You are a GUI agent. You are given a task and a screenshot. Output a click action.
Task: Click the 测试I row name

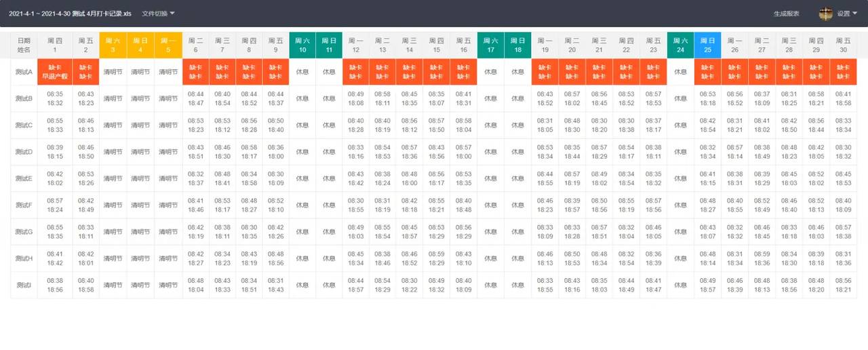click(24, 285)
